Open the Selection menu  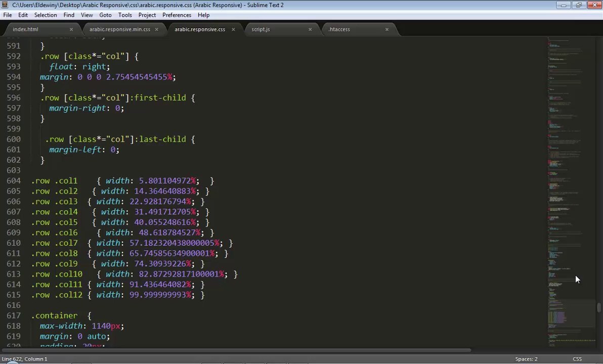[x=46, y=15]
